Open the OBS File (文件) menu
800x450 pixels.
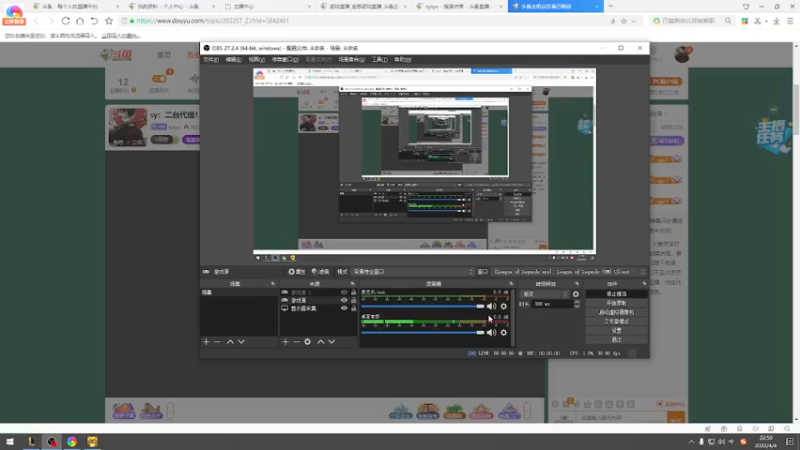coord(211,60)
